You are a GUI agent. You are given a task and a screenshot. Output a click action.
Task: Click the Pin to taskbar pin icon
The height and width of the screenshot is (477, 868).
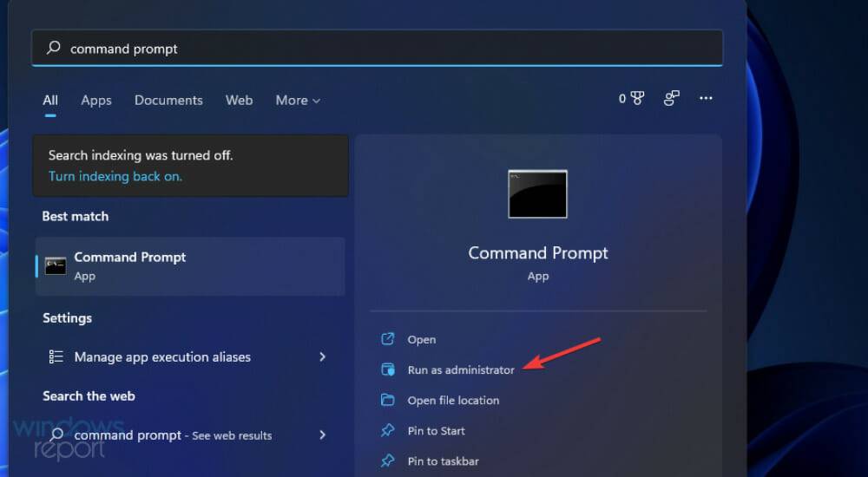tap(388, 461)
